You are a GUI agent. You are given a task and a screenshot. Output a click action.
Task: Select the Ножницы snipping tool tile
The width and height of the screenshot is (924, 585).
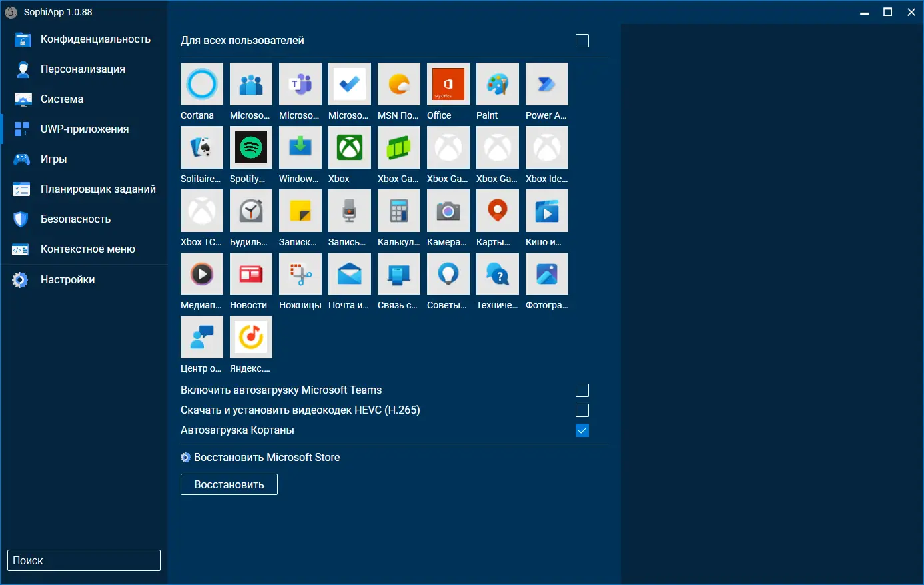pos(300,274)
